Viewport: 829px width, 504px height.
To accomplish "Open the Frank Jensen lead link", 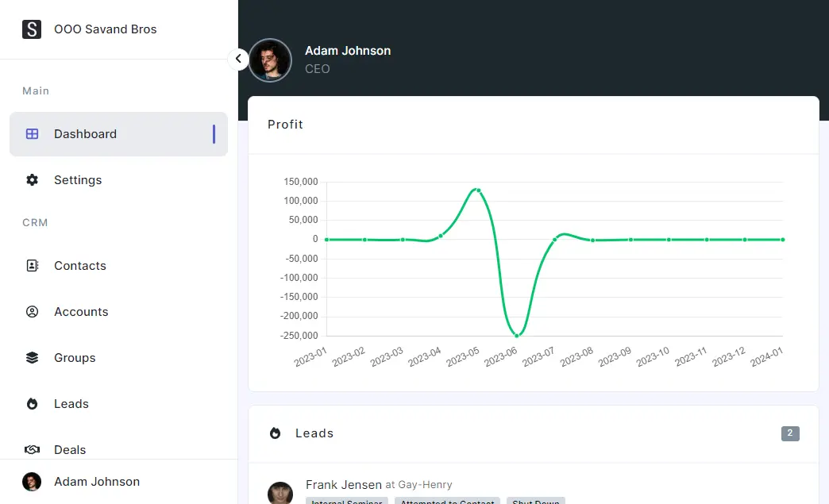I will pyautogui.click(x=344, y=484).
